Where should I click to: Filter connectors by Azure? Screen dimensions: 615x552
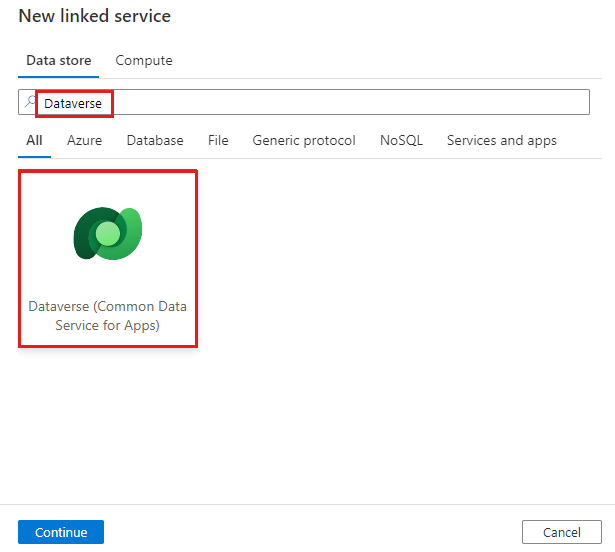coord(84,141)
